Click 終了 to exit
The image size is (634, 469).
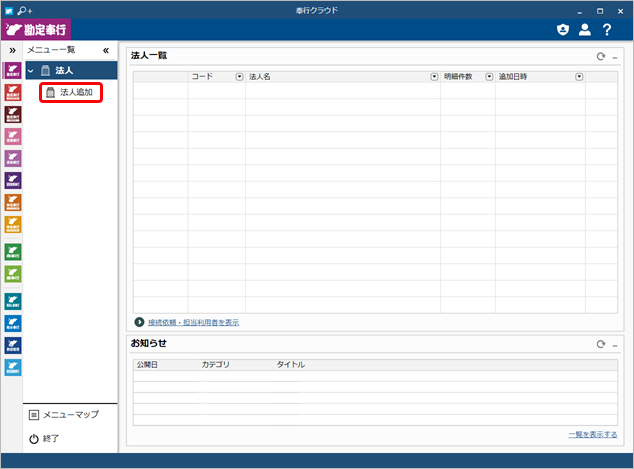[44, 438]
